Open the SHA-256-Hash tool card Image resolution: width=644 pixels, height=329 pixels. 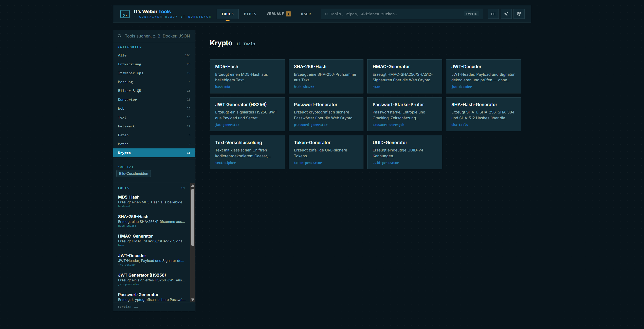(x=326, y=76)
